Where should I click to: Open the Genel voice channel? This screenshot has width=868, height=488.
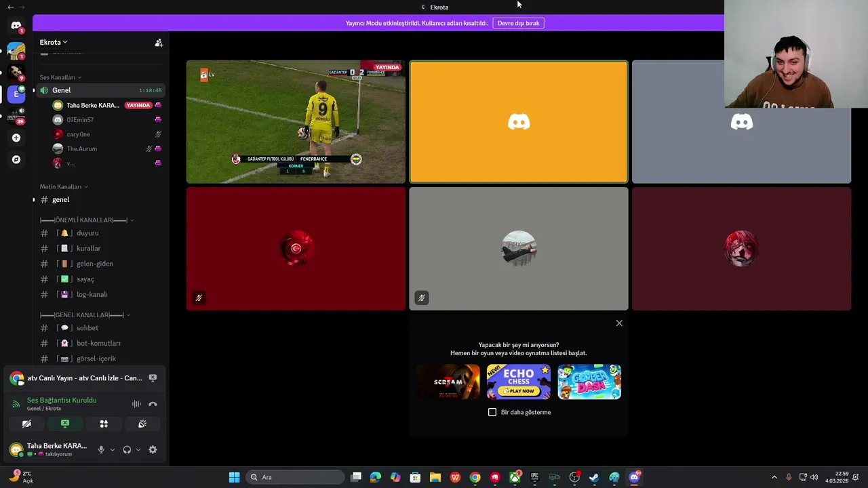[100, 90]
